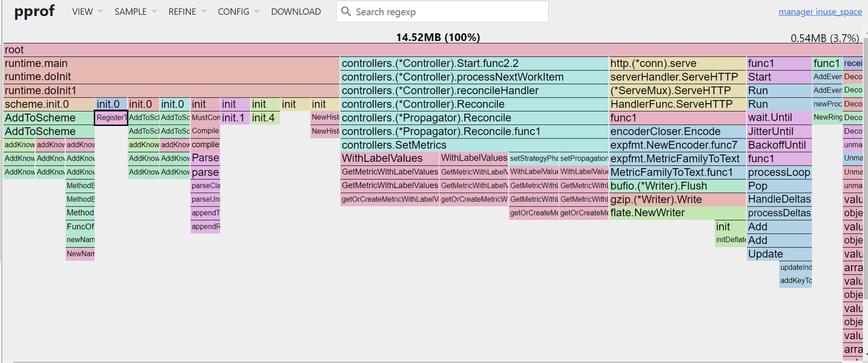868x363 pixels.
Task: Select the setPropagation frame
Action: 584,158
